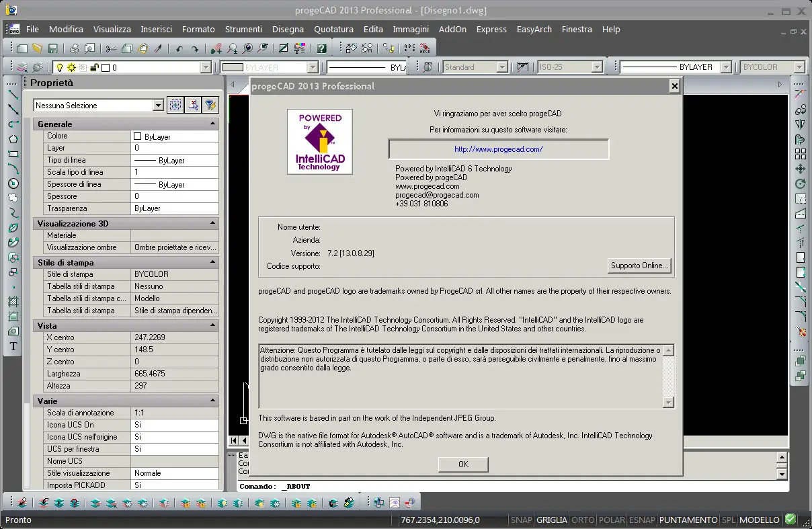This screenshot has width=812, height=529.
Task: Click the Print Preview icon
Action: click(x=89, y=48)
